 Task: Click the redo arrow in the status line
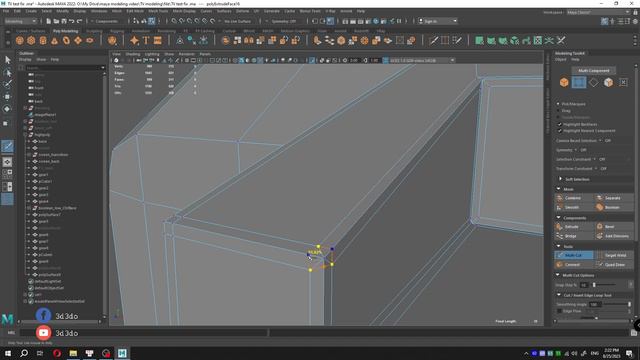(x=80, y=21)
